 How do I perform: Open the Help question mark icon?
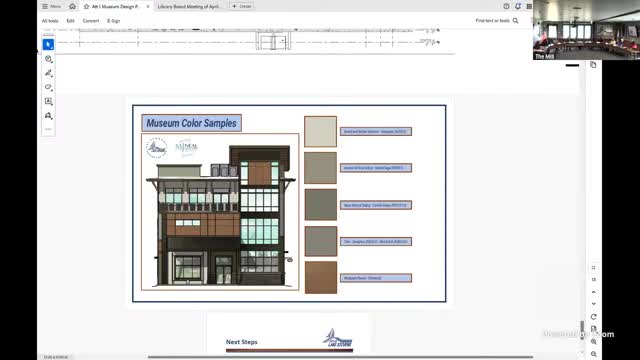pyautogui.click(x=506, y=6)
